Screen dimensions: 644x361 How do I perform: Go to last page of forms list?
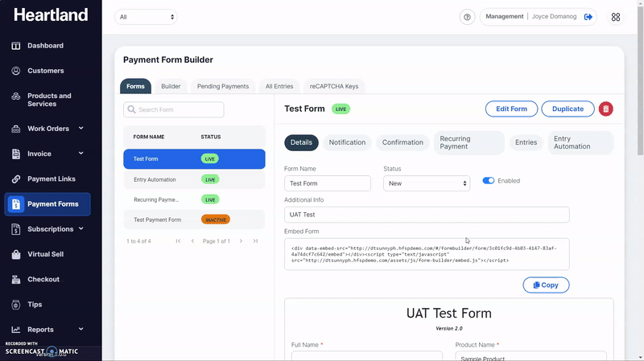point(255,241)
